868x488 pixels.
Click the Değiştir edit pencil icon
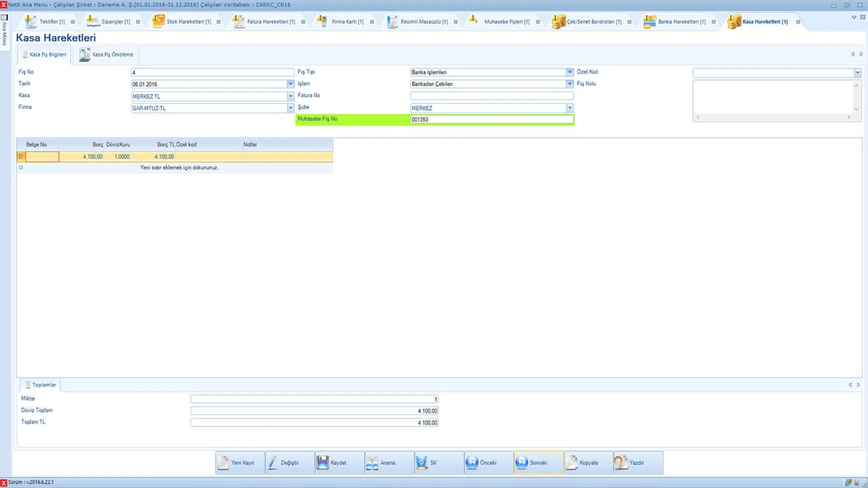[x=273, y=462]
